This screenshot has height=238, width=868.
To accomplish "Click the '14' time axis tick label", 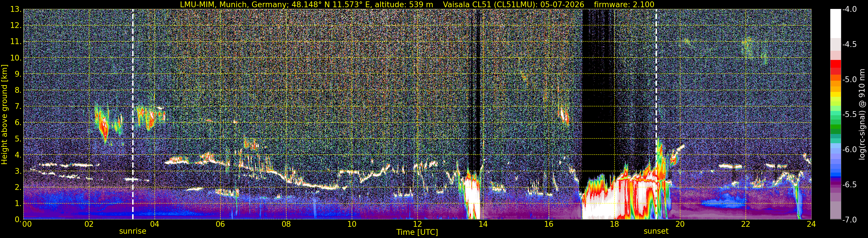I will 483,224.
